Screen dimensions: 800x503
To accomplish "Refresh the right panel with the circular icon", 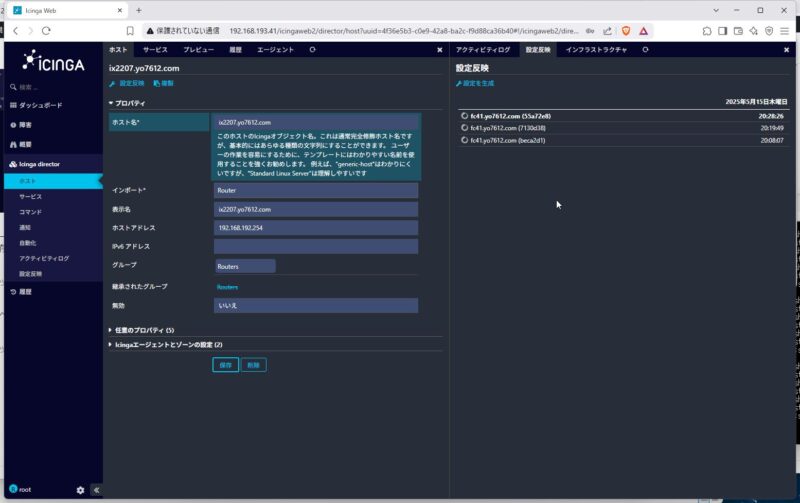I will tap(645, 49).
